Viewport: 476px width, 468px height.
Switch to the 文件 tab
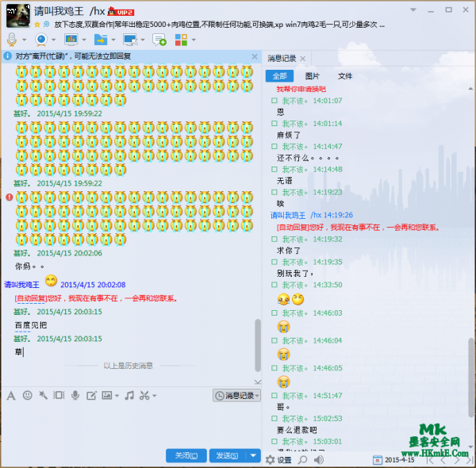tap(345, 76)
